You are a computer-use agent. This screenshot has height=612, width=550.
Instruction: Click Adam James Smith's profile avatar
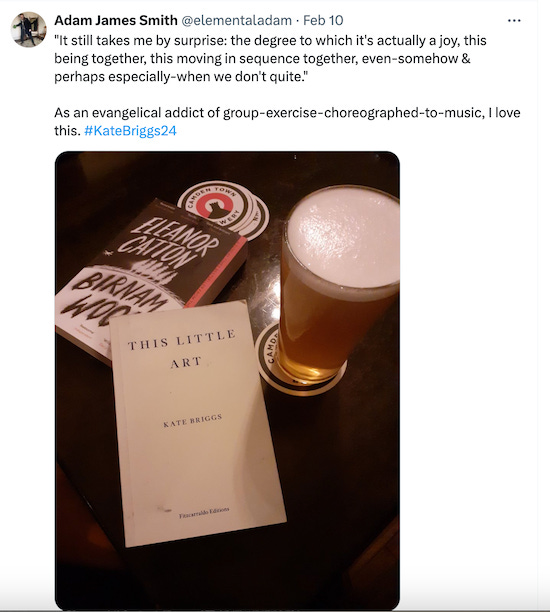coord(28,30)
